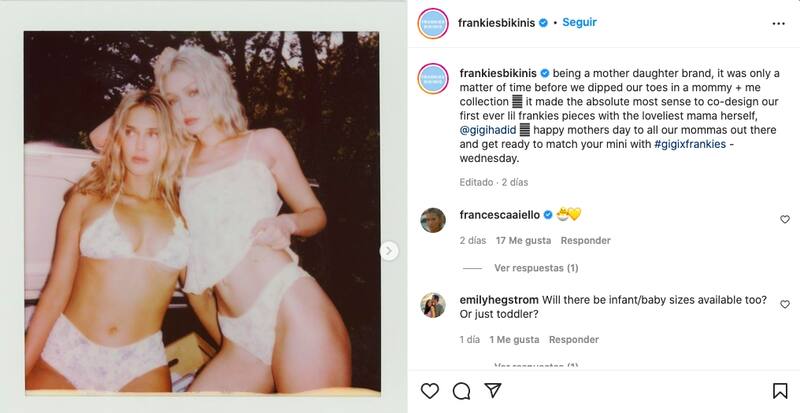Viewport: 800px width, 413px height.
Task: Save the post with the bookmark icon
Action: click(780, 390)
